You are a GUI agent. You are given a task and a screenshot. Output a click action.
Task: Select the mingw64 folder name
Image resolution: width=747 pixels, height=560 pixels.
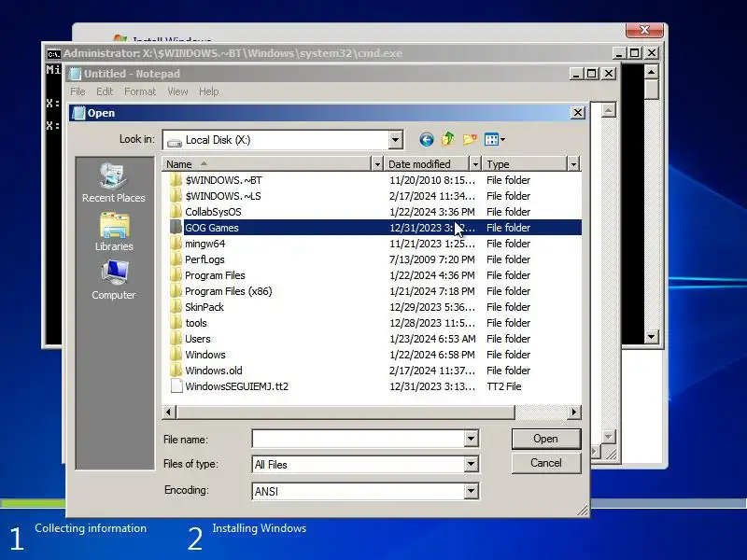pyautogui.click(x=204, y=244)
